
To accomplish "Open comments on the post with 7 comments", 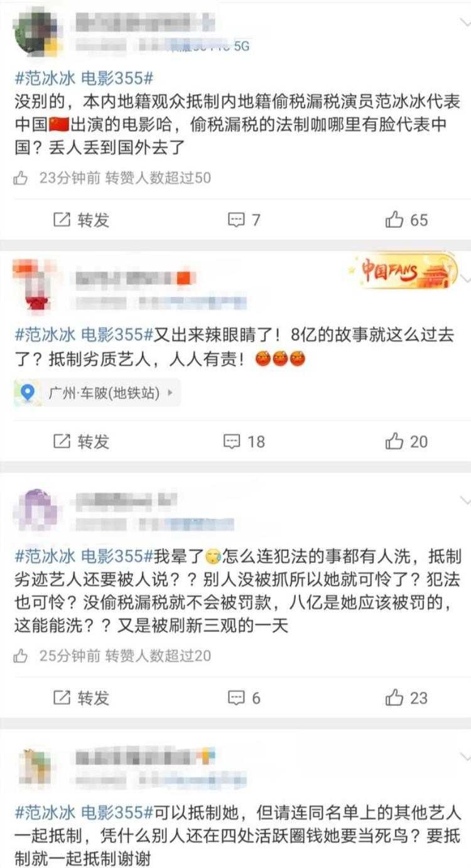I will [244, 220].
